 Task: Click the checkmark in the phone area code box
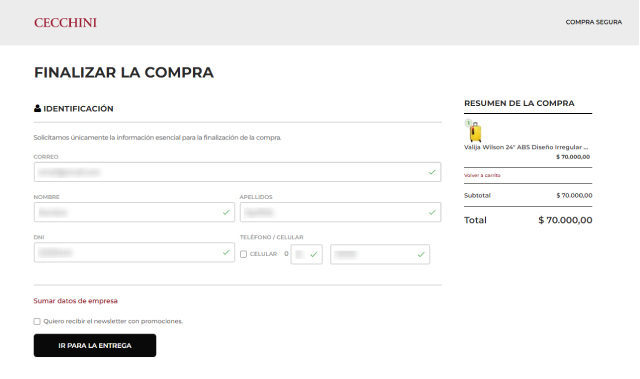coord(313,254)
